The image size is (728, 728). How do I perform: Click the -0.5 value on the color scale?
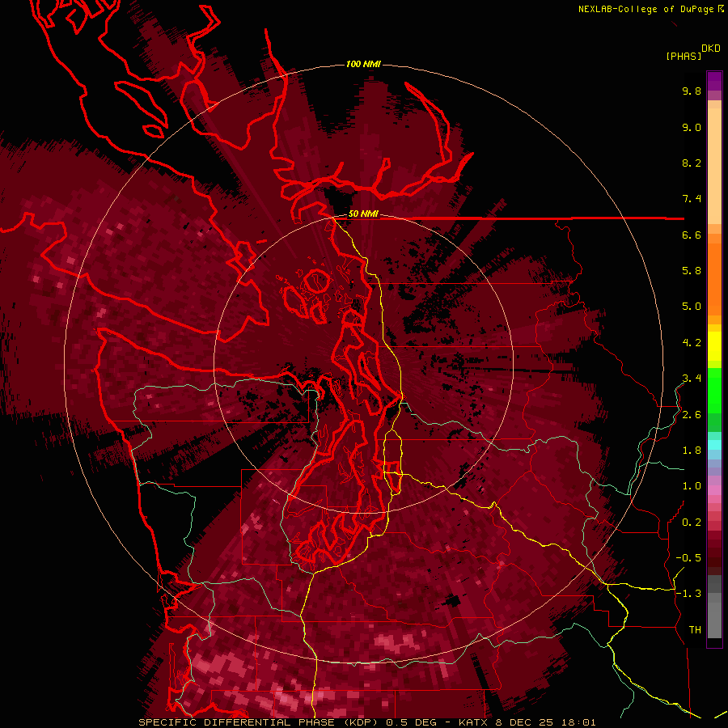click(688, 558)
